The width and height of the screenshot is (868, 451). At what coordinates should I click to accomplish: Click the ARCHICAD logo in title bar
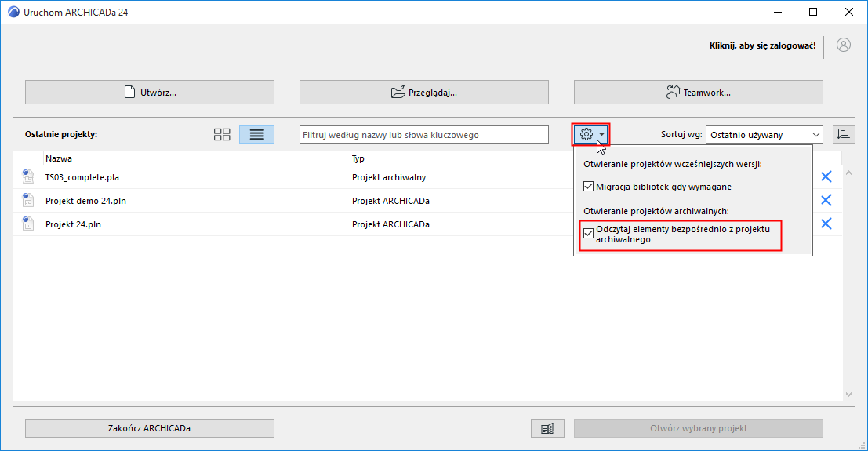click(x=13, y=12)
